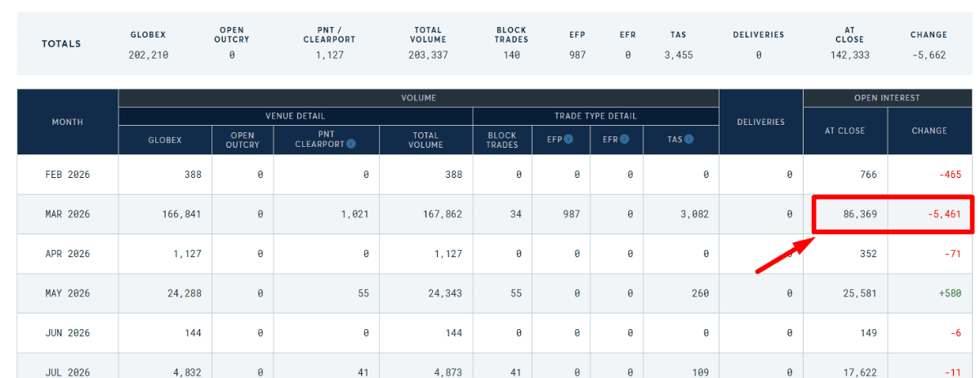
Task: Select the BLOCK TRADES table column header
Action: [x=502, y=140]
